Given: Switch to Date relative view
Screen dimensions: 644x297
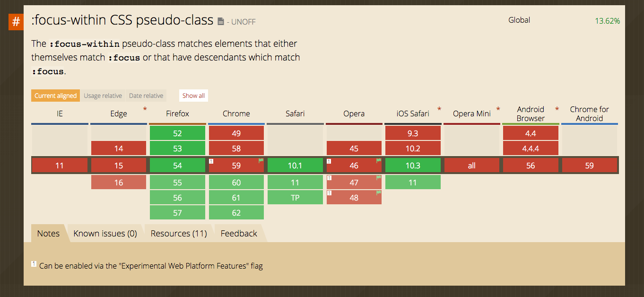Looking at the screenshot, I should [146, 96].
